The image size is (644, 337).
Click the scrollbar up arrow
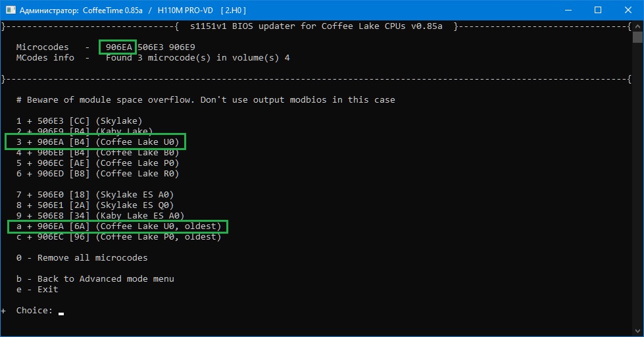coord(638,27)
